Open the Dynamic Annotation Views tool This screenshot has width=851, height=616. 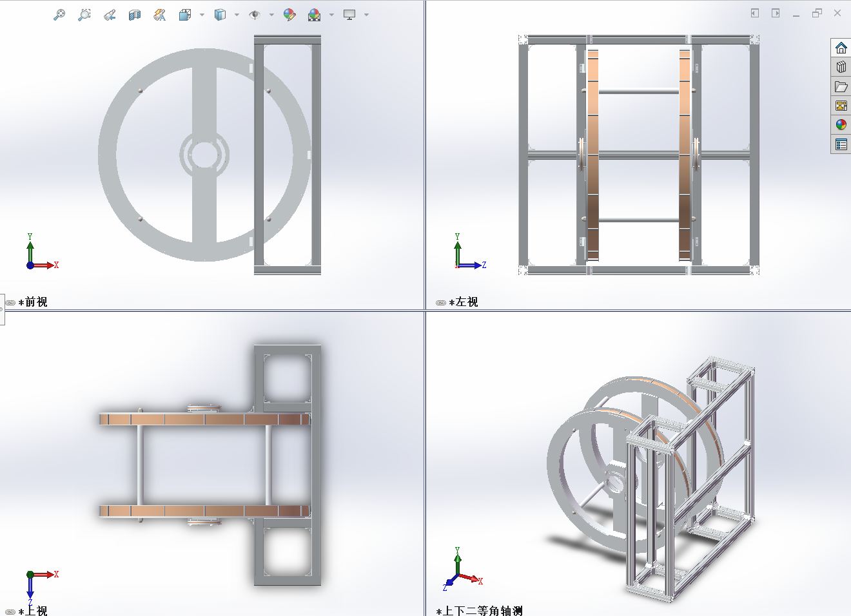pos(159,14)
